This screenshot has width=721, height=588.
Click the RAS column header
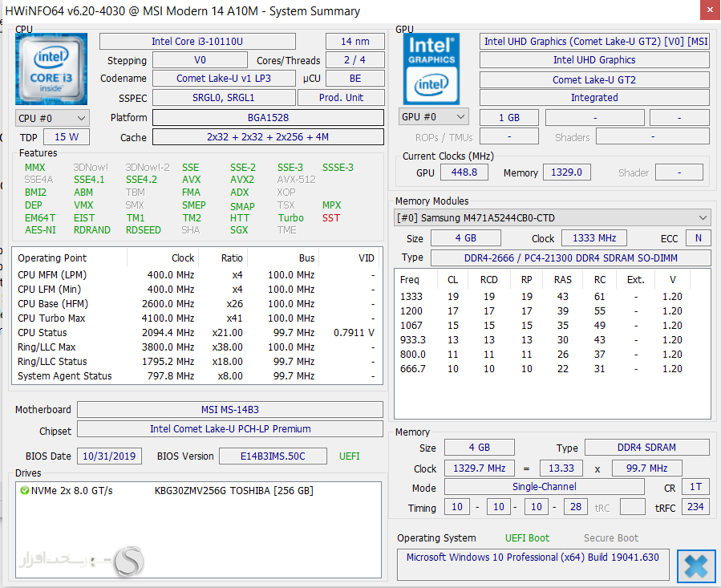click(x=563, y=279)
